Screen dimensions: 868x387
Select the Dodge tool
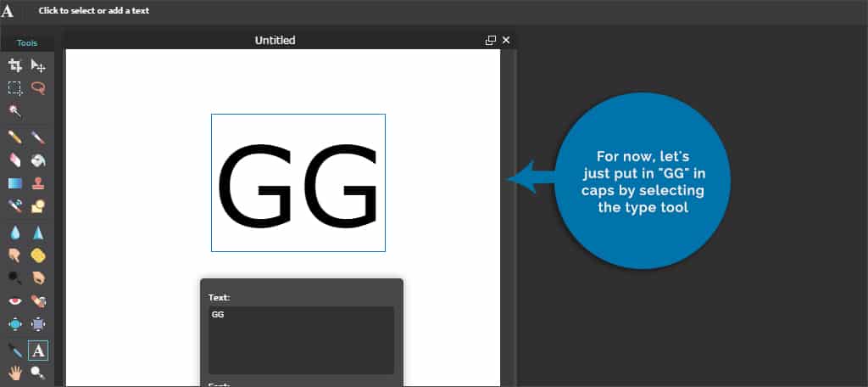(15, 278)
